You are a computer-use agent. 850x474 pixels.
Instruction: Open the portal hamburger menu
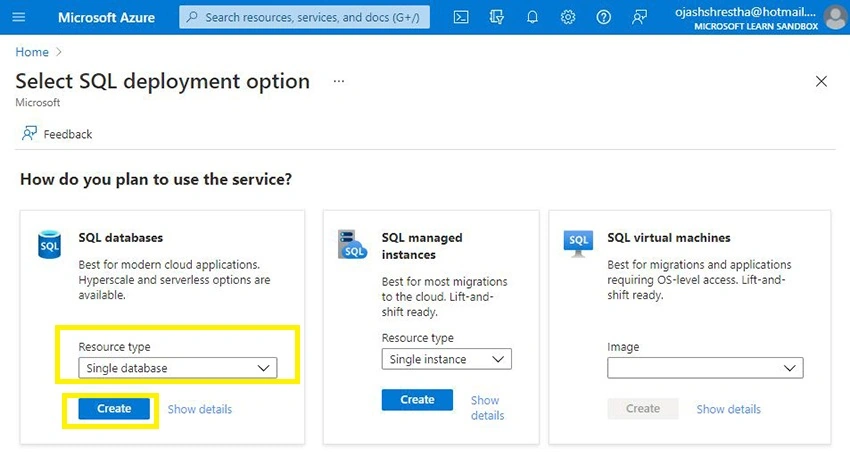18,17
